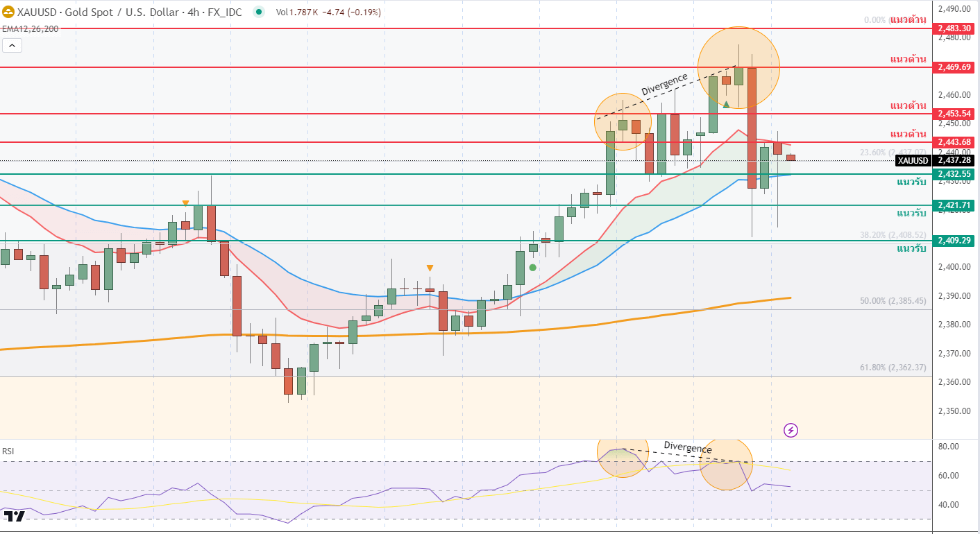980x534 pixels.
Task: Select แนวต้าน text above the 2,469.69 line
Action: pos(909,59)
